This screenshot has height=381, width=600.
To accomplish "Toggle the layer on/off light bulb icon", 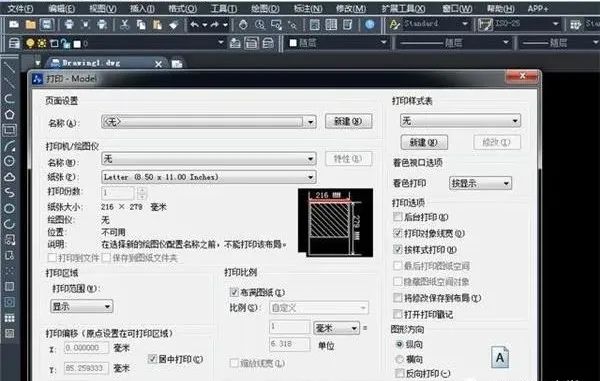I will pos(30,43).
